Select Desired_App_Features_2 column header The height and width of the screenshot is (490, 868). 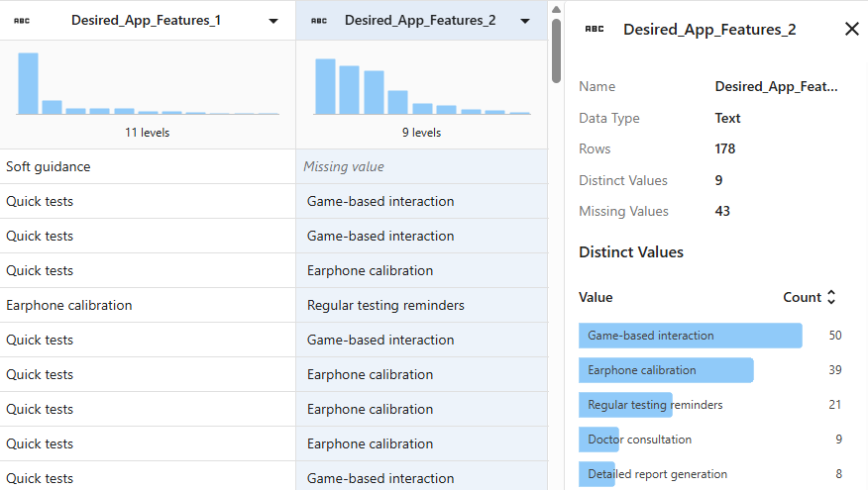(419, 20)
